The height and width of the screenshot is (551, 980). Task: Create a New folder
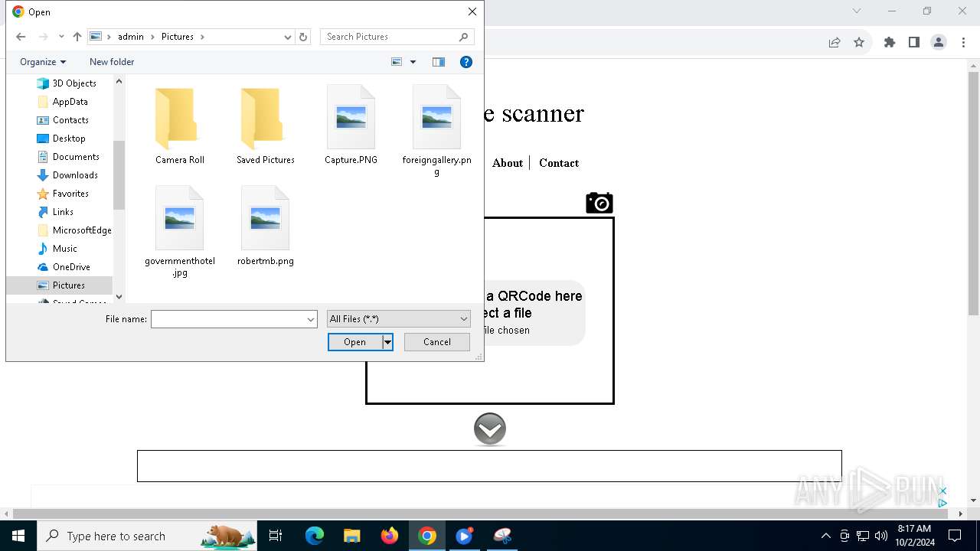coord(112,62)
